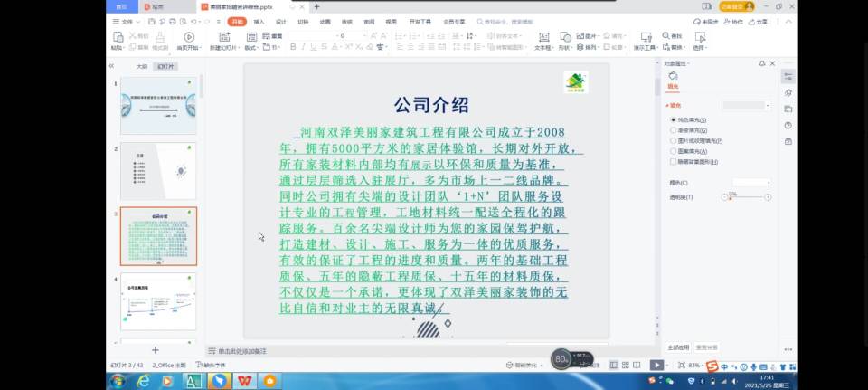Select the 渐变填充 gradient fill option
The image size is (868, 390).
click(674, 130)
